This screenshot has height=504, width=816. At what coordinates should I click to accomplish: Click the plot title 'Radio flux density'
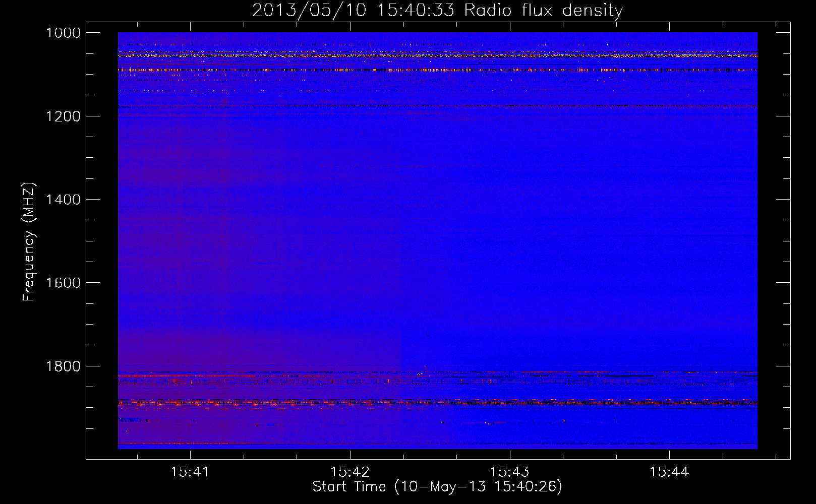coord(544,11)
